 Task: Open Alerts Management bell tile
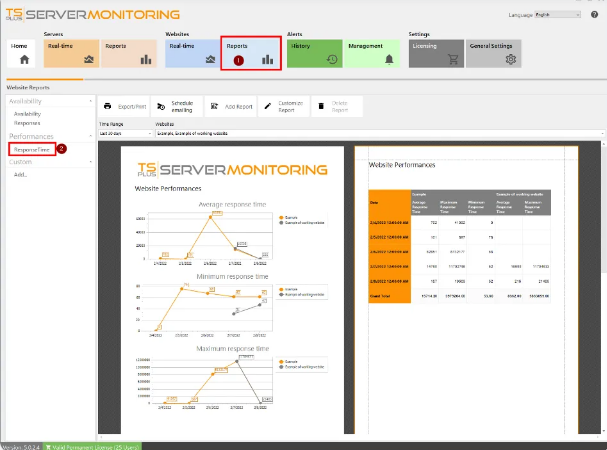[x=372, y=53]
